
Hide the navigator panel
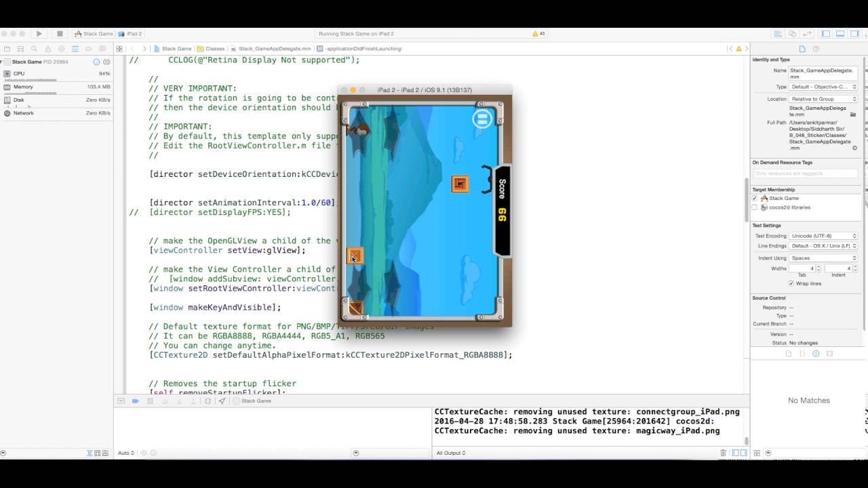tap(826, 34)
